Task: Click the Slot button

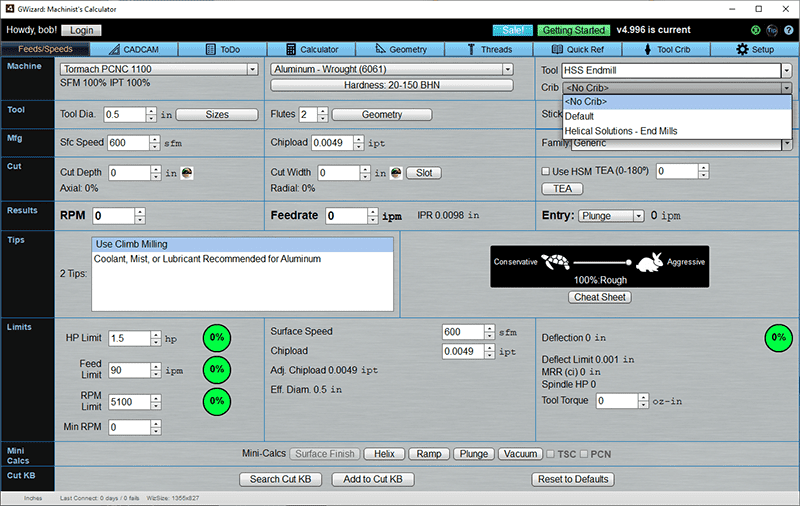Action: coord(424,173)
